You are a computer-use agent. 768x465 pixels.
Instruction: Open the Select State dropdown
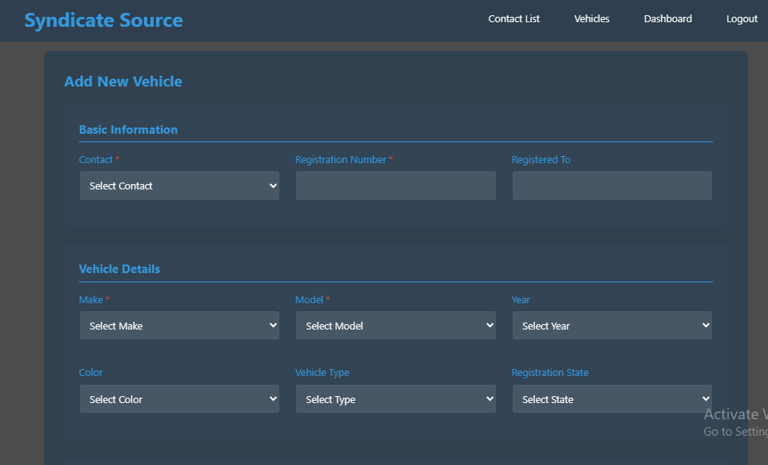pyautogui.click(x=612, y=399)
